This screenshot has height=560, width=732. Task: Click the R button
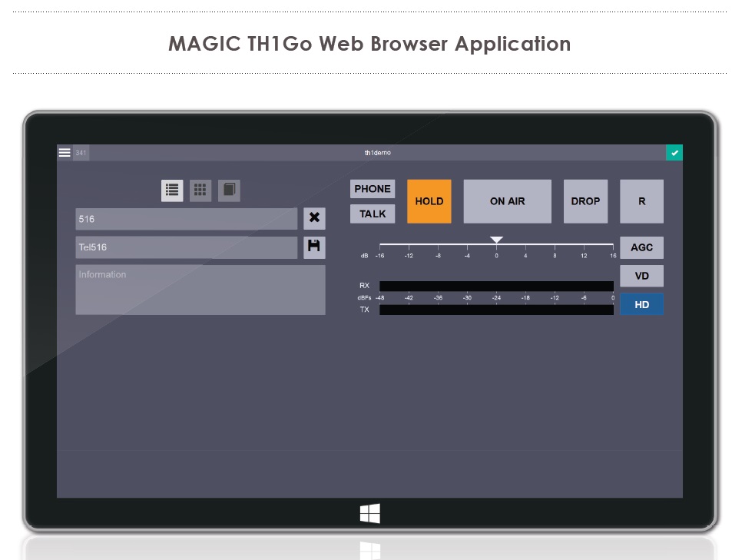641,201
